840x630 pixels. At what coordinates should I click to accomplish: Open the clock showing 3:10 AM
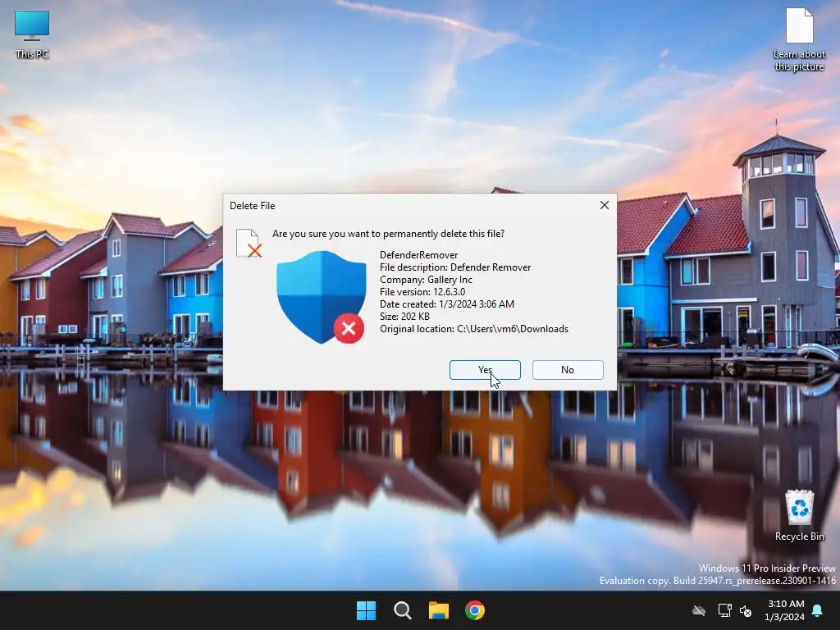click(785, 610)
